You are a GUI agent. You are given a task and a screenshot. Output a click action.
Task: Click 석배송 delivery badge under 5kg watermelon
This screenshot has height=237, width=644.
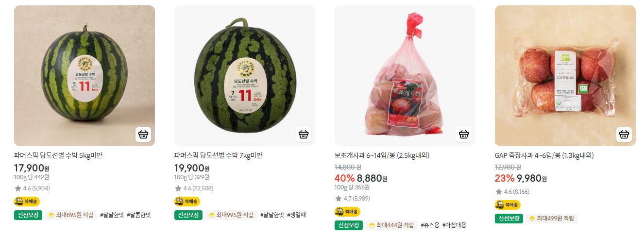tap(27, 201)
